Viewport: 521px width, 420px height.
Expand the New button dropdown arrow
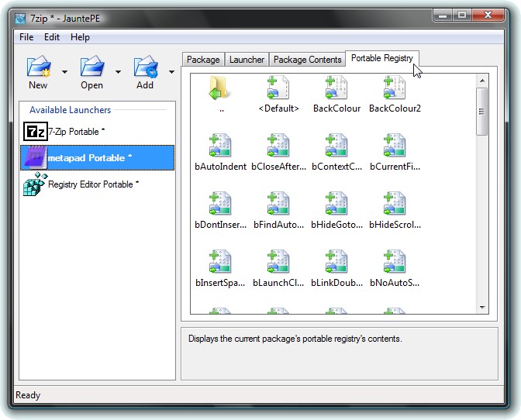click(x=64, y=72)
